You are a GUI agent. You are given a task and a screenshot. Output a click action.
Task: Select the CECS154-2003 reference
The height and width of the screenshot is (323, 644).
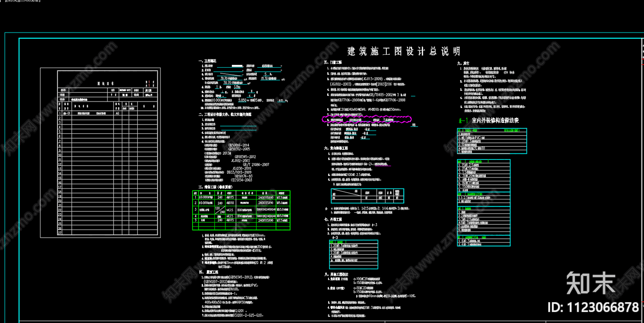tap(242, 180)
